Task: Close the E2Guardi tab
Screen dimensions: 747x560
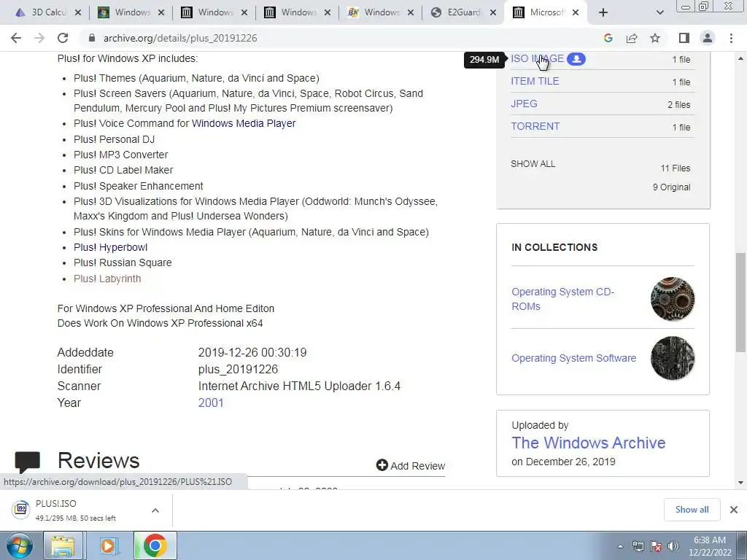Action: [x=494, y=12]
